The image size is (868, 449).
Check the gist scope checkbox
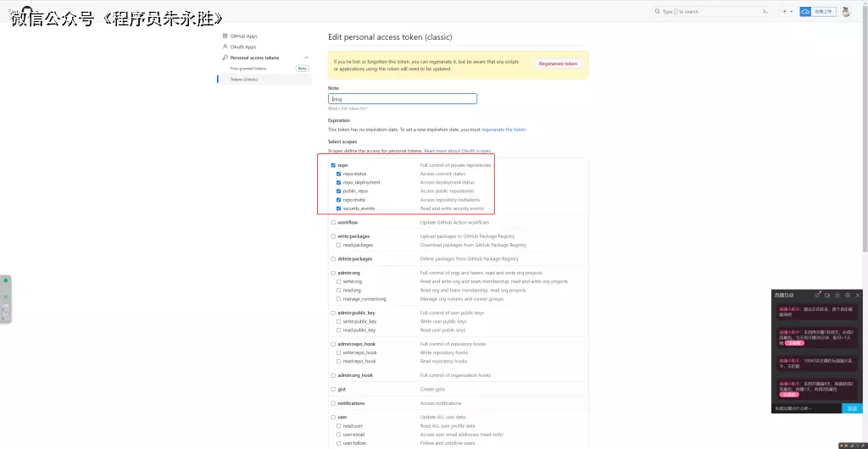pos(333,389)
